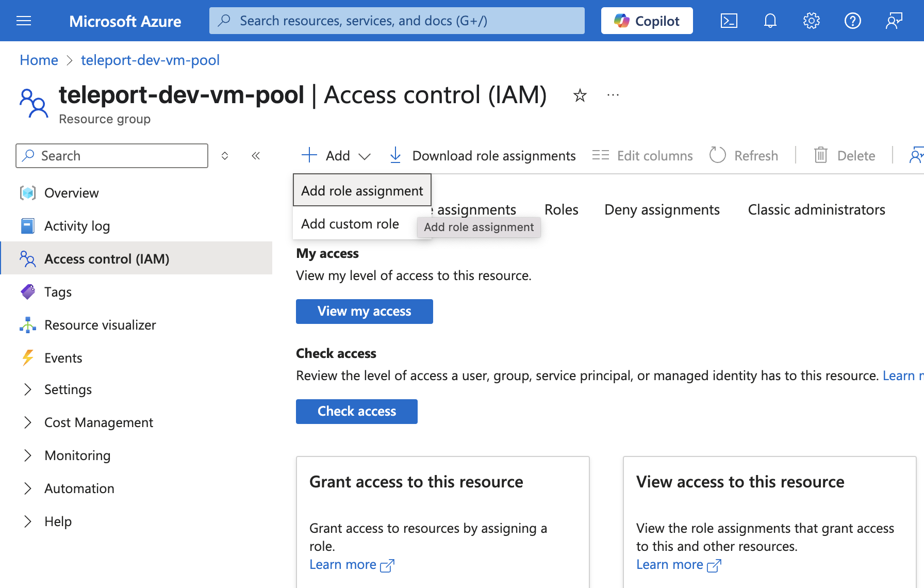
Task: Toggle the favorite star next to Access control
Action: (580, 96)
